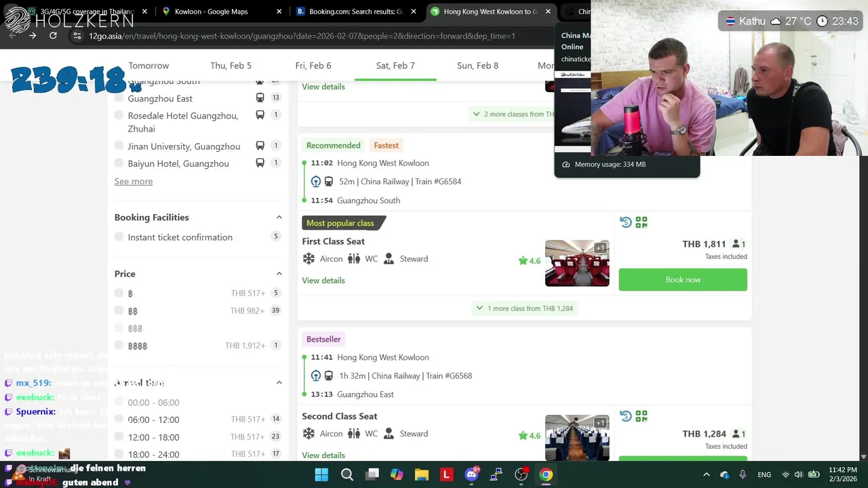Open File Explorer from the taskbar
Screen dimensions: 868x488
click(422, 474)
